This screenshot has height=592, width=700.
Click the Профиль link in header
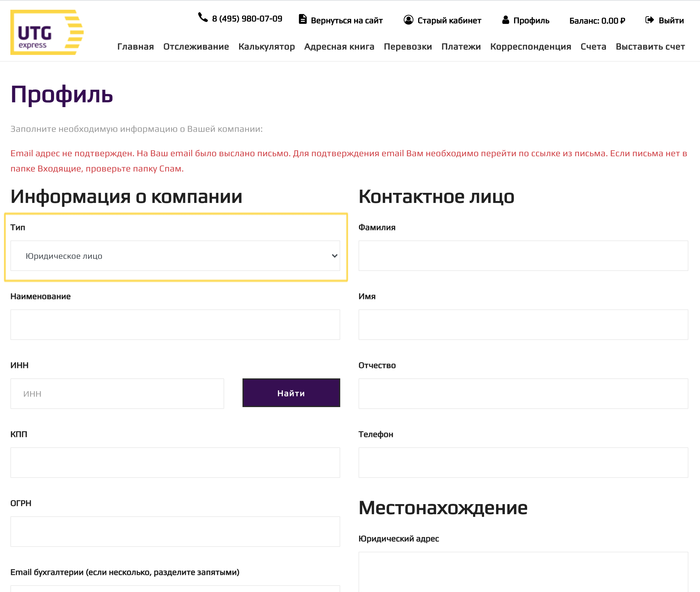(531, 20)
